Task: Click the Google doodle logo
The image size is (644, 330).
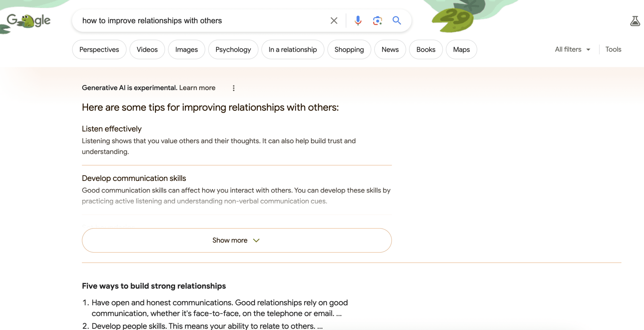Action: (28, 20)
